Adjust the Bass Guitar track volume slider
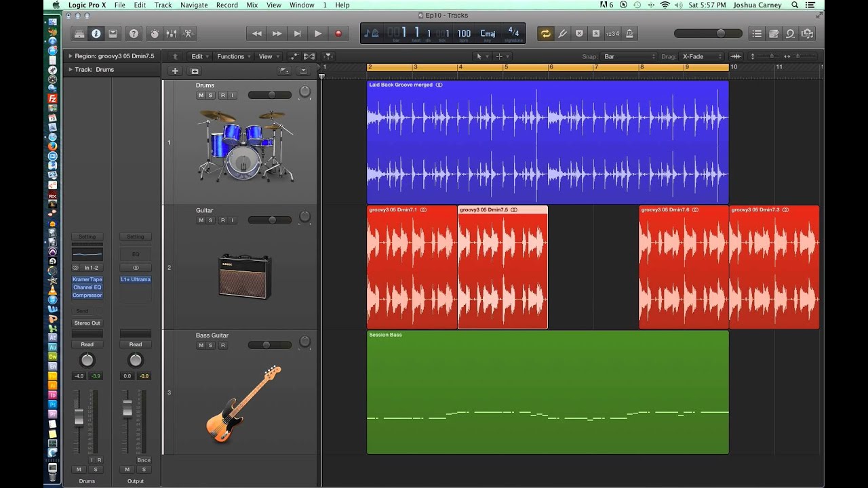The image size is (868, 488). pos(270,345)
